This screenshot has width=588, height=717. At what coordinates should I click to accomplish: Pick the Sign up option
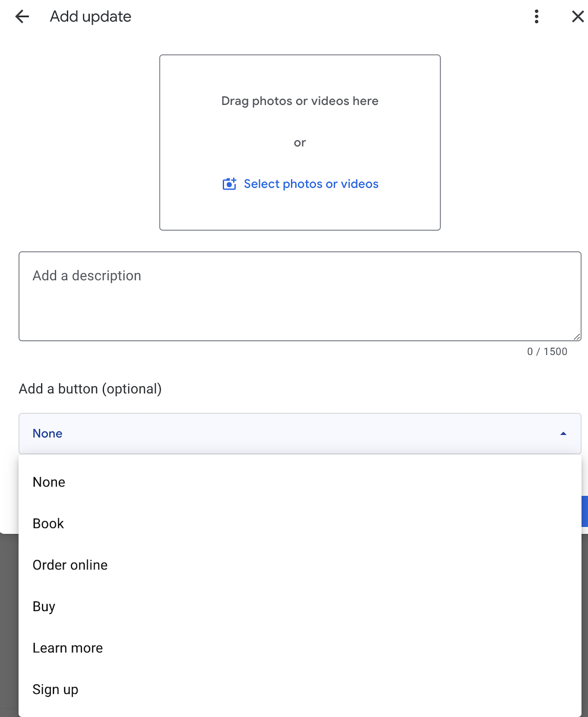click(x=300, y=690)
